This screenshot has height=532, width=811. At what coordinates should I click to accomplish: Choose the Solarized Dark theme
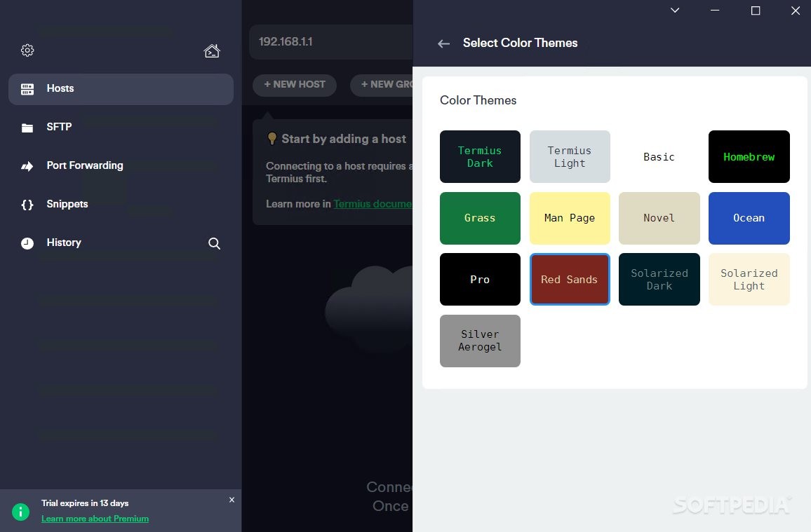pyautogui.click(x=659, y=280)
